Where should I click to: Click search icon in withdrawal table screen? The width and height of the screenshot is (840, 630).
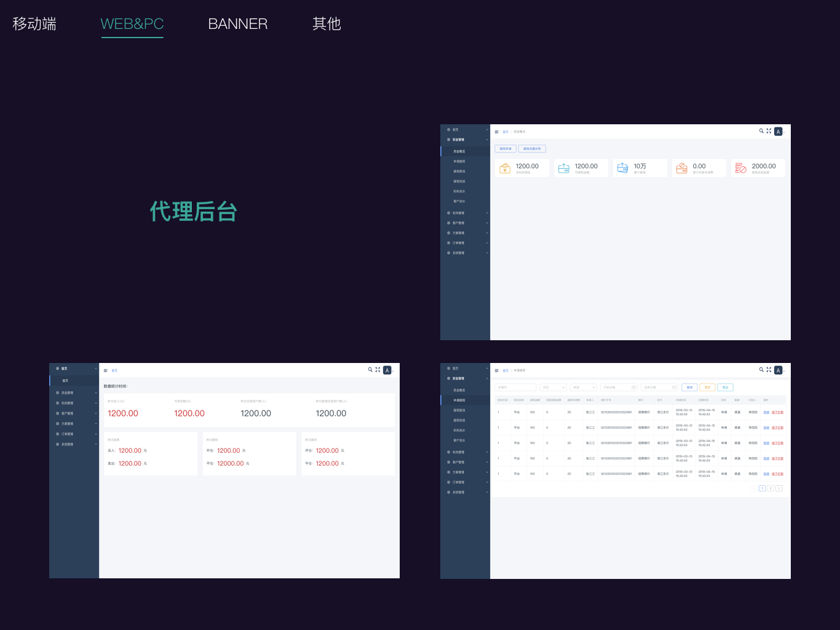761,370
